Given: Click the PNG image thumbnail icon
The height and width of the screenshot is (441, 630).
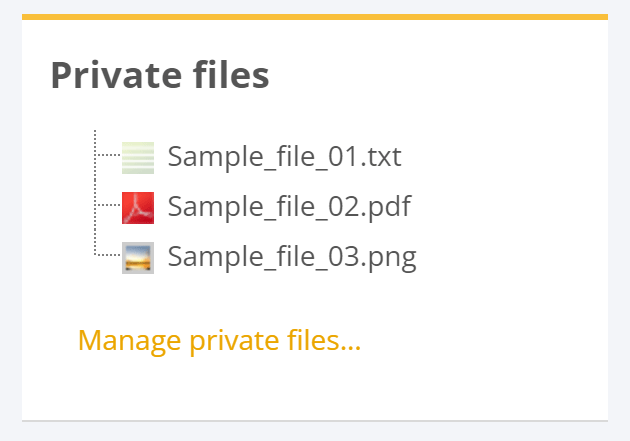Looking at the screenshot, I should (x=138, y=258).
